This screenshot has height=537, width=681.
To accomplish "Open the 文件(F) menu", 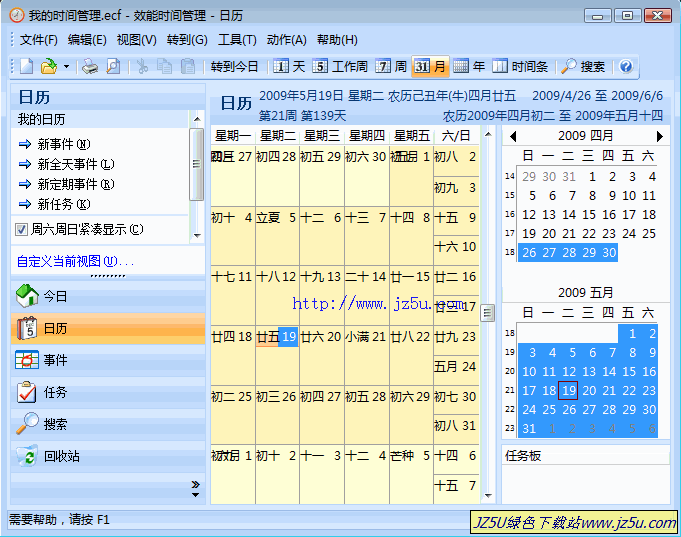I will tap(39, 40).
